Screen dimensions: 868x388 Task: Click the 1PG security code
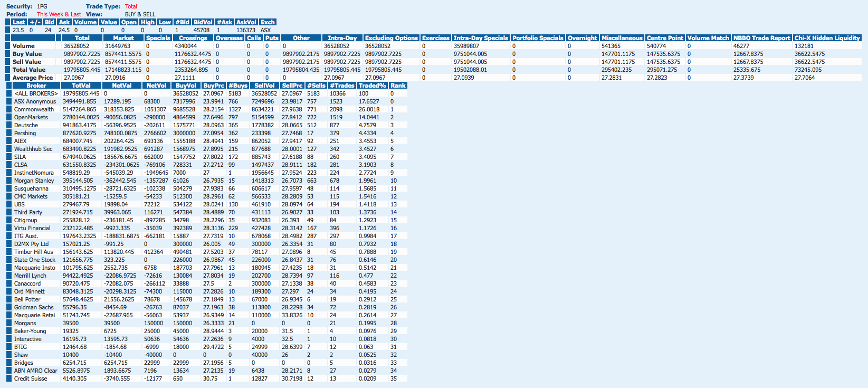42,6
